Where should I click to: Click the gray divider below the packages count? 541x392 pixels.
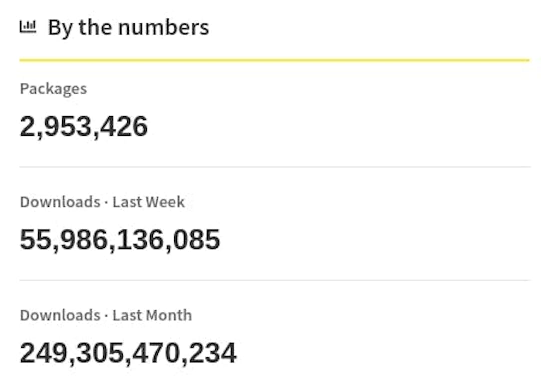tap(275, 167)
